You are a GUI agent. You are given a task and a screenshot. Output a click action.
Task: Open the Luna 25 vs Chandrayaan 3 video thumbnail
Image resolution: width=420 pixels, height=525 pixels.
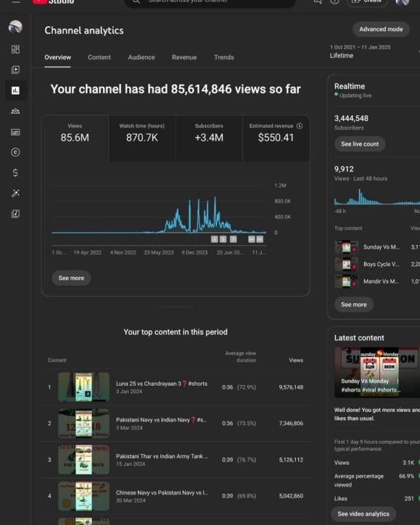click(x=84, y=387)
